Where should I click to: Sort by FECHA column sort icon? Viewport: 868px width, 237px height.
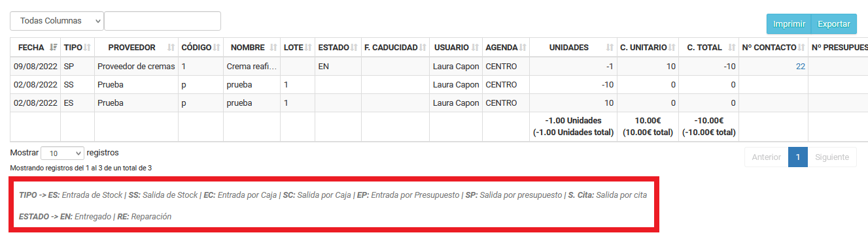click(54, 48)
